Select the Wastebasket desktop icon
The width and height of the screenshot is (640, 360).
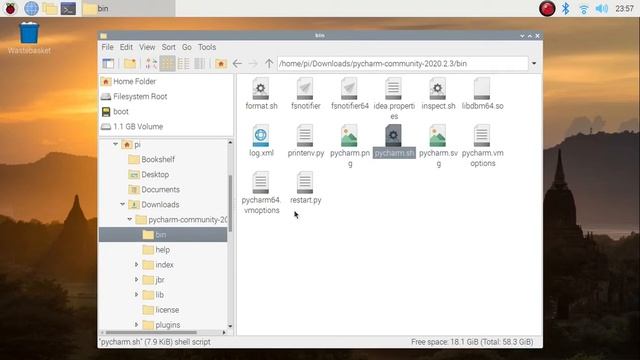[29, 38]
